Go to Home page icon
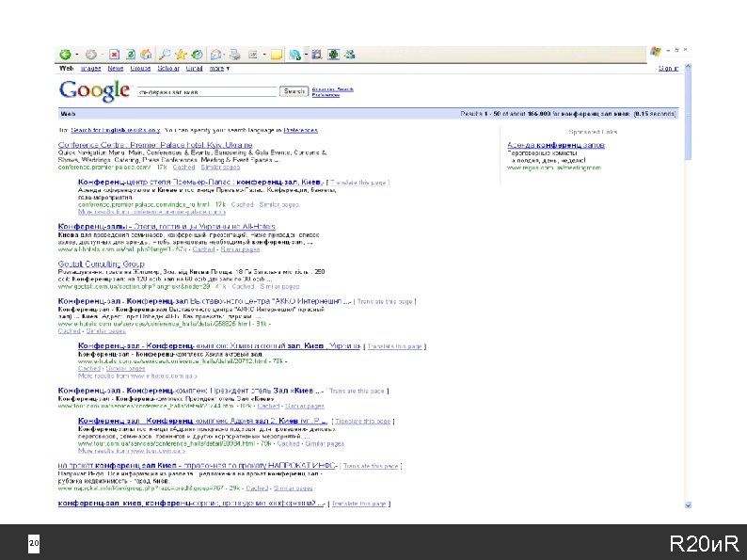The width and height of the screenshot is (747, 560). pos(146,55)
